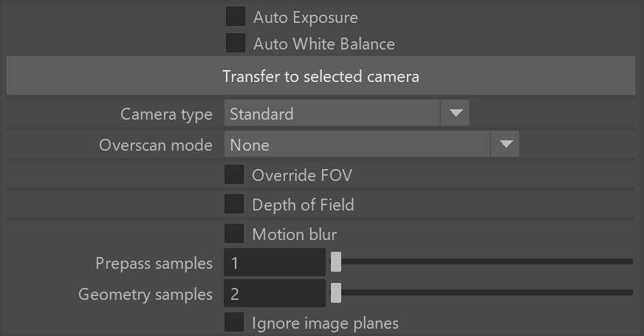
Task: Click the Camera type dropdown arrow
Action: click(x=455, y=113)
